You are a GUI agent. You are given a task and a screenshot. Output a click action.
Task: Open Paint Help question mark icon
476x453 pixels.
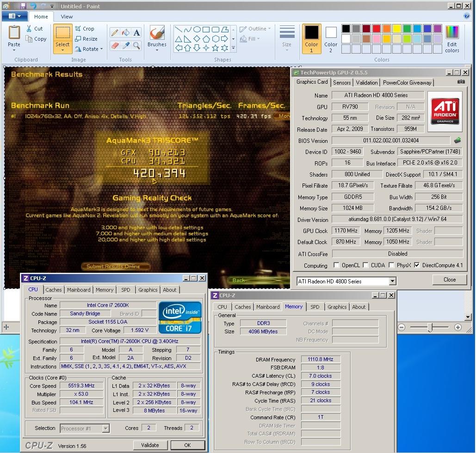pos(467,16)
